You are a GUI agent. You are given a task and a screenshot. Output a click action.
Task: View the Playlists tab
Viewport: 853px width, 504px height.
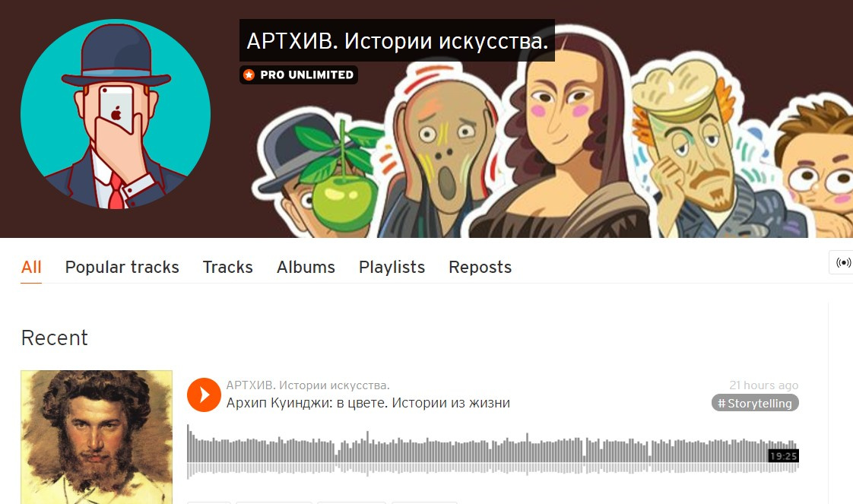[x=392, y=267]
